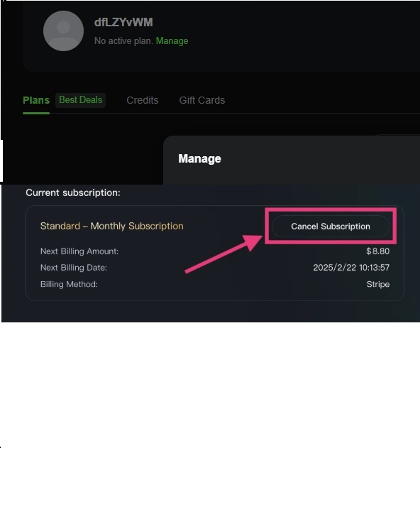Click the Billing Method label

click(x=69, y=284)
